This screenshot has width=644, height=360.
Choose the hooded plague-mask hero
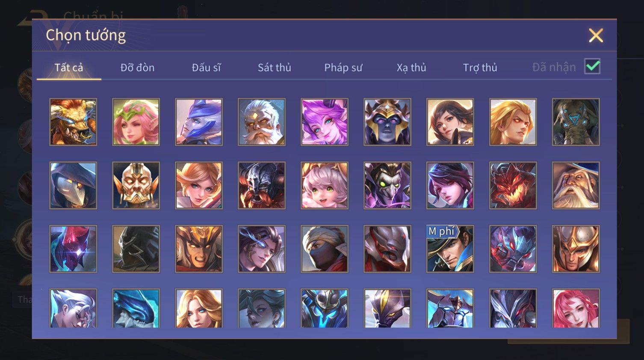(x=73, y=185)
